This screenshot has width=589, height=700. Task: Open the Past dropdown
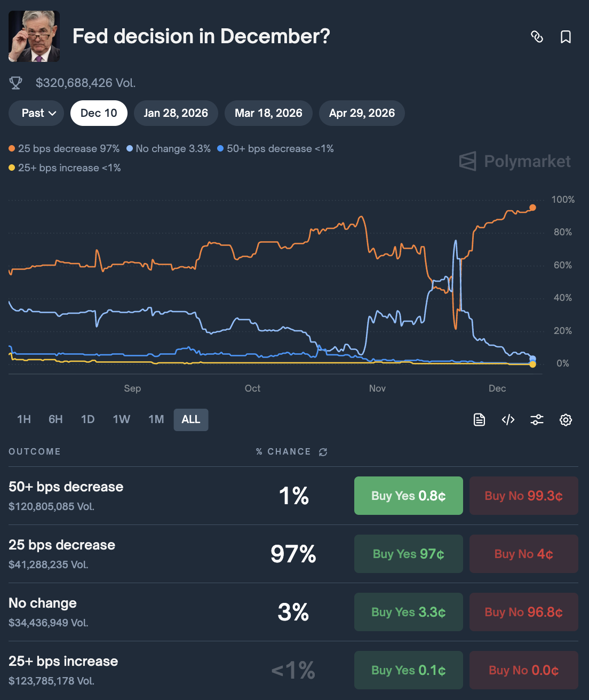click(x=36, y=113)
